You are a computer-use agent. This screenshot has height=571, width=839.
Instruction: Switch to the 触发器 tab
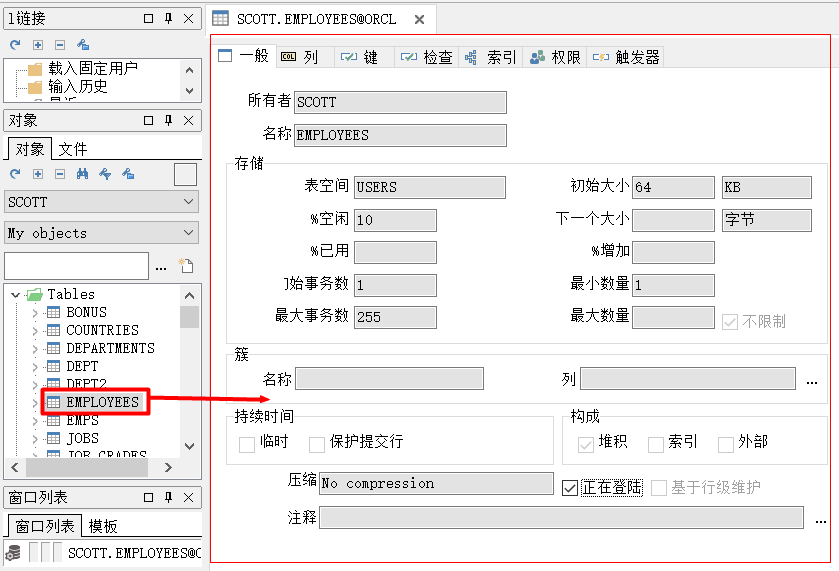[x=626, y=57]
